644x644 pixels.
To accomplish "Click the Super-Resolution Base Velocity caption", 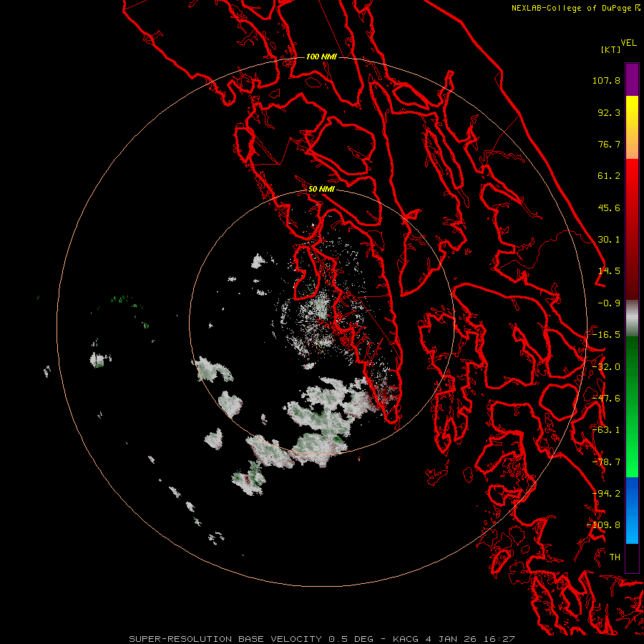I will (321, 639).
